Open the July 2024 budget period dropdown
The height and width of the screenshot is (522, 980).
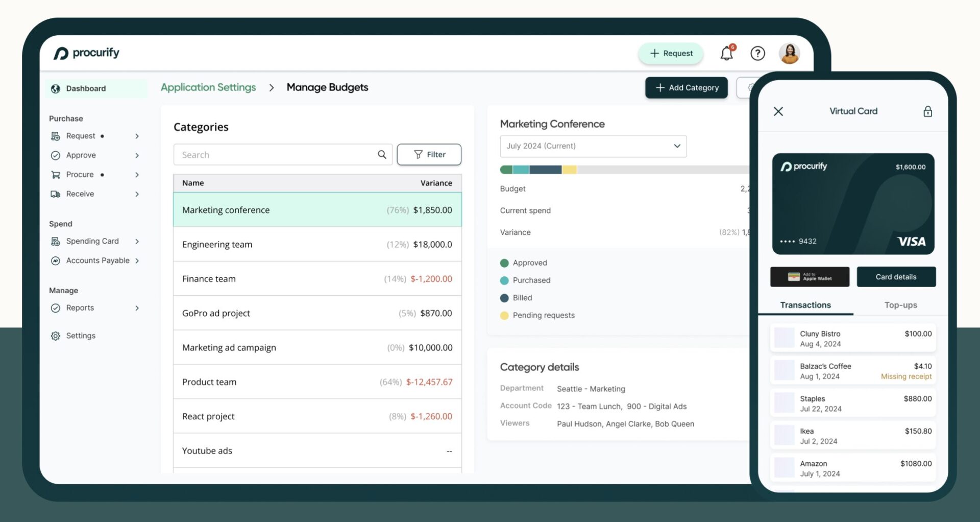[x=593, y=146]
